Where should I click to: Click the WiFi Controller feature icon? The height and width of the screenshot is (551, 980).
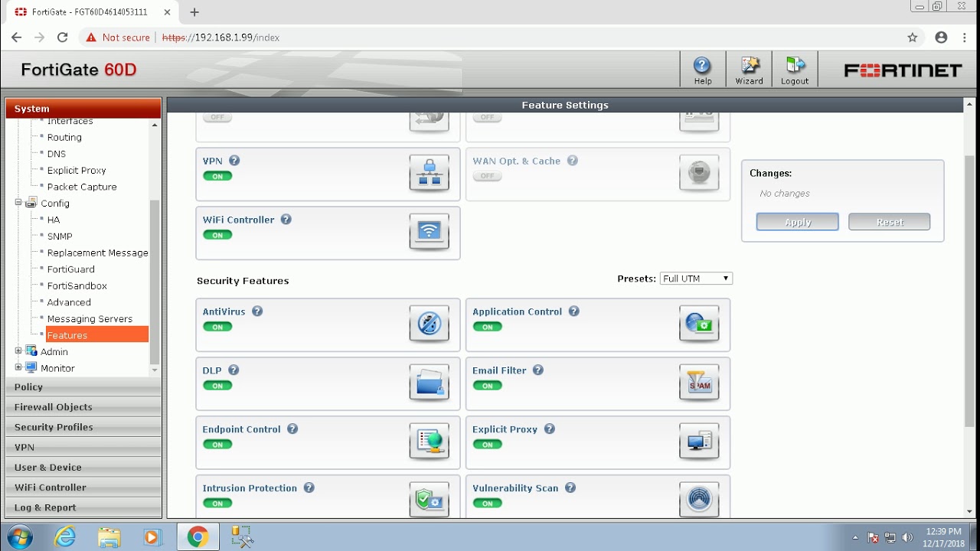[x=429, y=232]
